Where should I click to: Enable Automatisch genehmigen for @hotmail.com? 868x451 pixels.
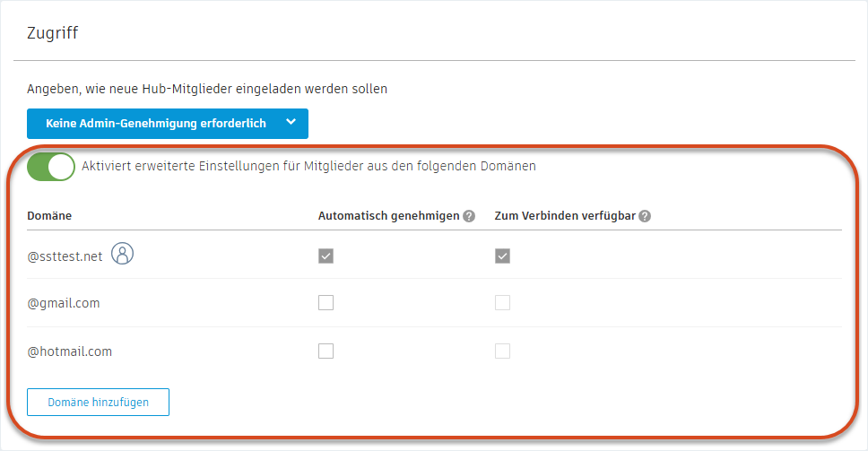(325, 351)
